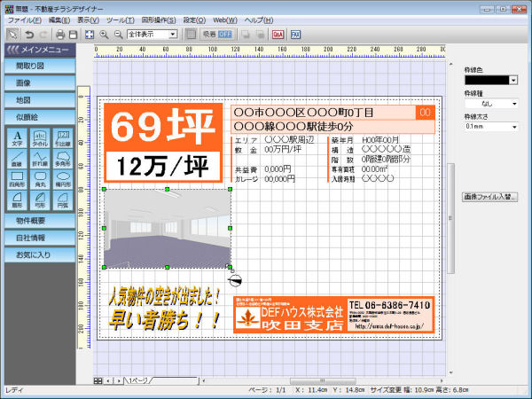Pick the 多角形 polygon tool

click(64, 158)
